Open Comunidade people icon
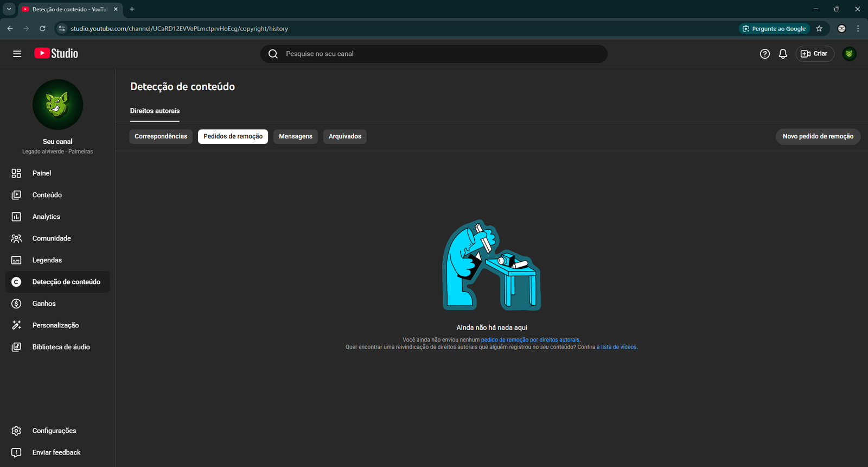The width and height of the screenshot is (868, 467). point(16,238)
